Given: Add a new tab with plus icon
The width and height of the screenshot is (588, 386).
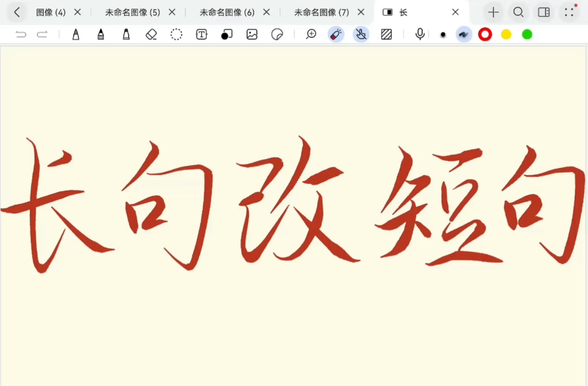Looking at the screenshot, I should 493,13.
